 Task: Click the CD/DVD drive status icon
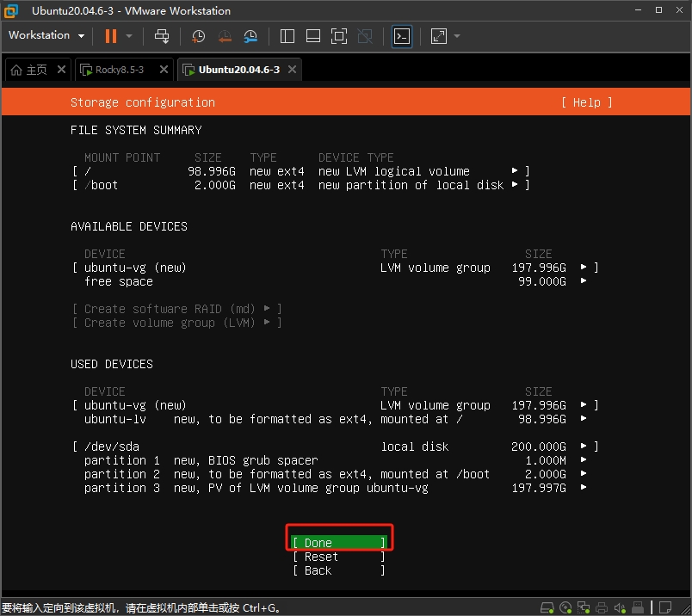click(x=565, y=607)
